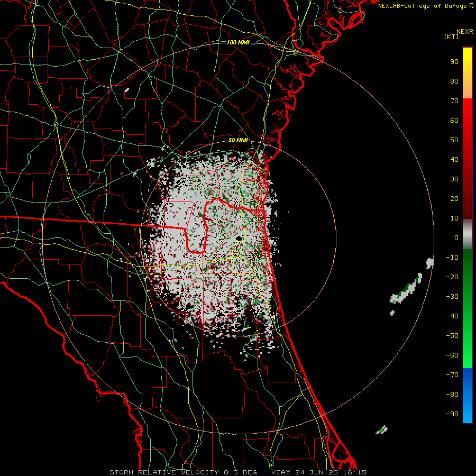
Task: Click the -50 value on the velocity scale
Action: pos(452,336)
